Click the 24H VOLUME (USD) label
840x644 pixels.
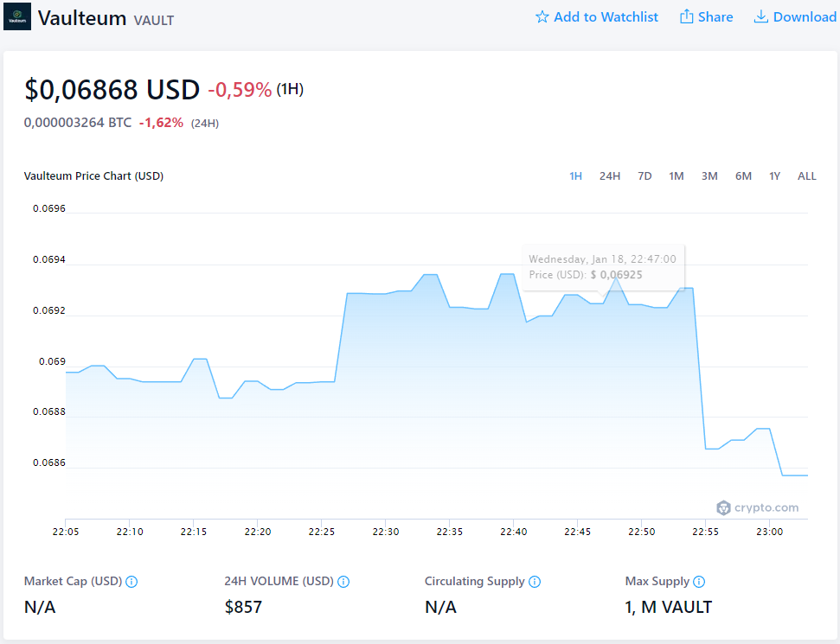click(x=279, y=582)
